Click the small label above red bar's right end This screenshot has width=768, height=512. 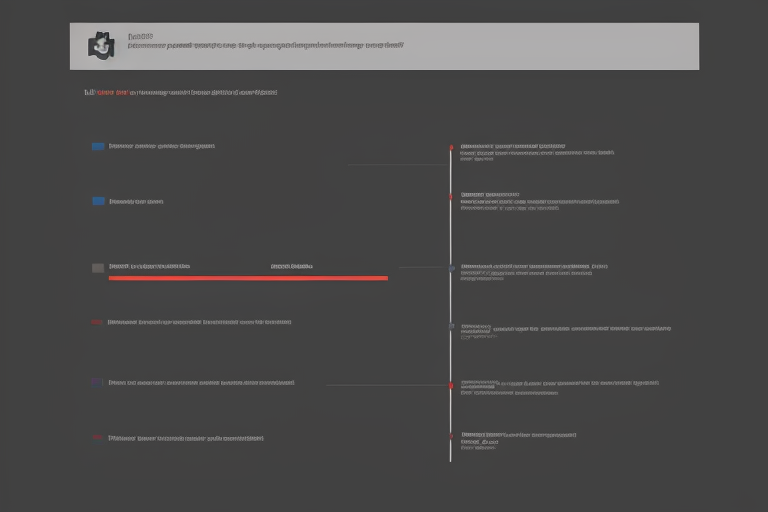point(291,267)
